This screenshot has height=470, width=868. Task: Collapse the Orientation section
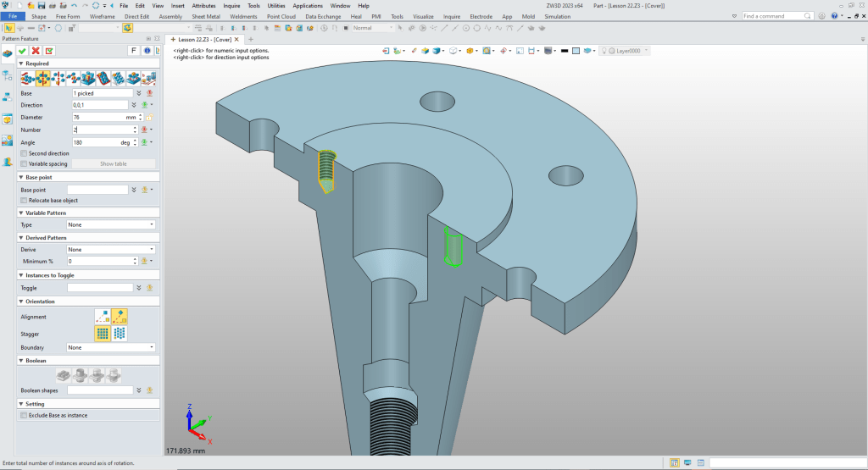tap(20, 301)
